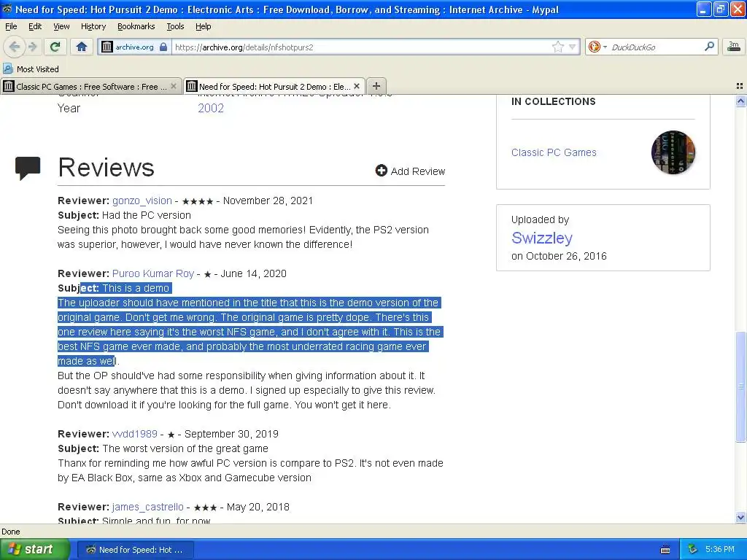The height and width of the screenshot is (560, 747).
Task: Click the 'IN COLLECTIONS' heading
Action: (553, 101)
